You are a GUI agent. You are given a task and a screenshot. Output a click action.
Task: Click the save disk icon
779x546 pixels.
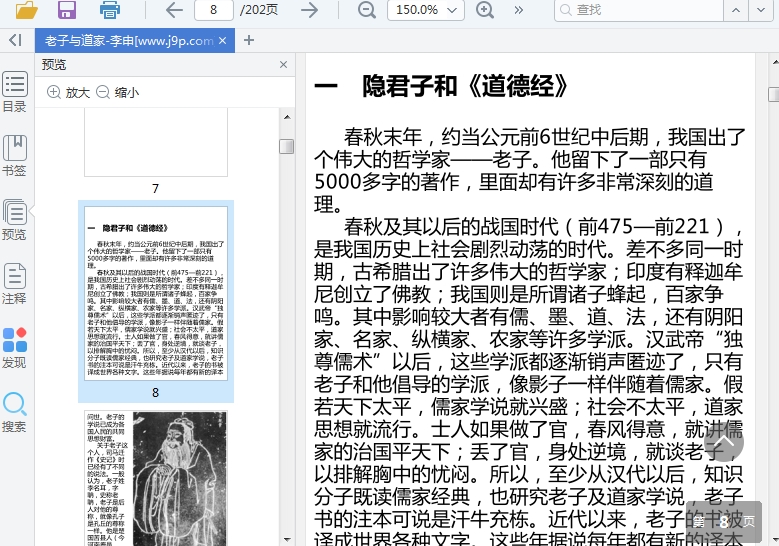[67, 10]
